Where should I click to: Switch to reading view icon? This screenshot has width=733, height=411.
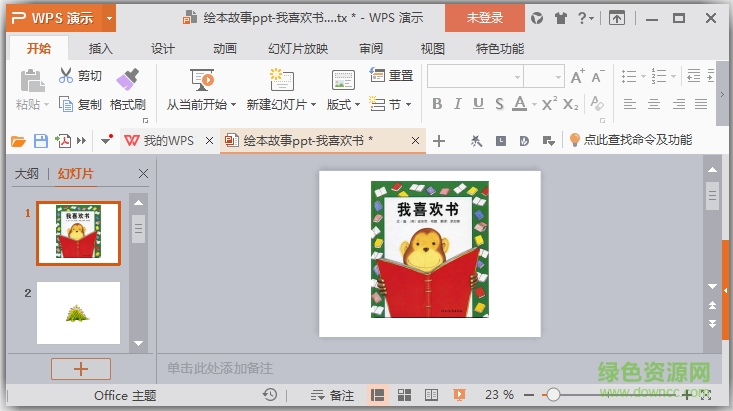(x=431, y=395)
